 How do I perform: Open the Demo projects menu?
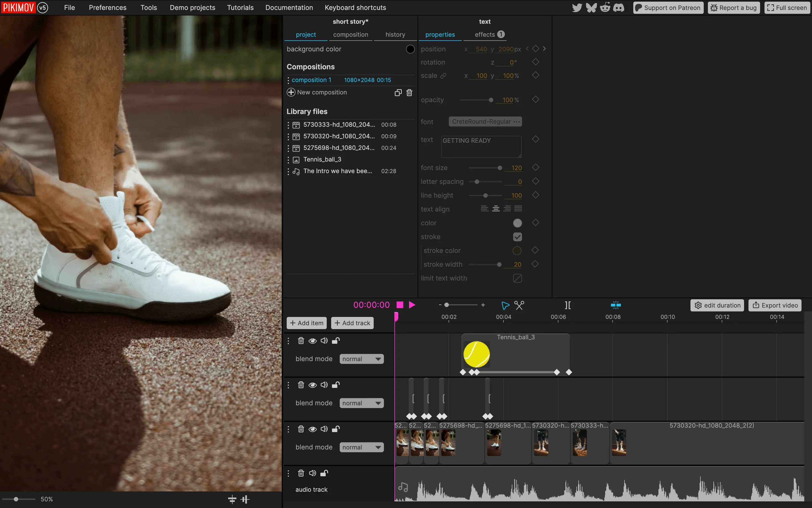(x=192, y=7)
